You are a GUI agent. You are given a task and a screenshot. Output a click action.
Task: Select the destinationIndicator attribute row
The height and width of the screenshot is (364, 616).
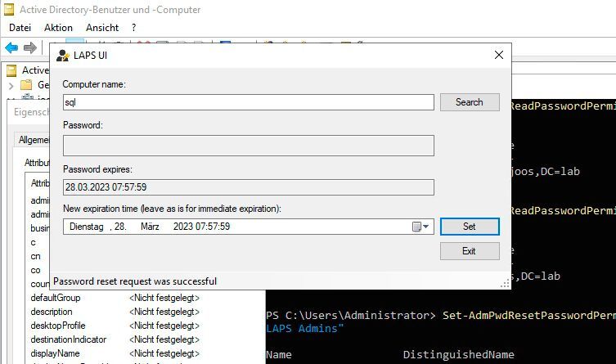[115, 339]
